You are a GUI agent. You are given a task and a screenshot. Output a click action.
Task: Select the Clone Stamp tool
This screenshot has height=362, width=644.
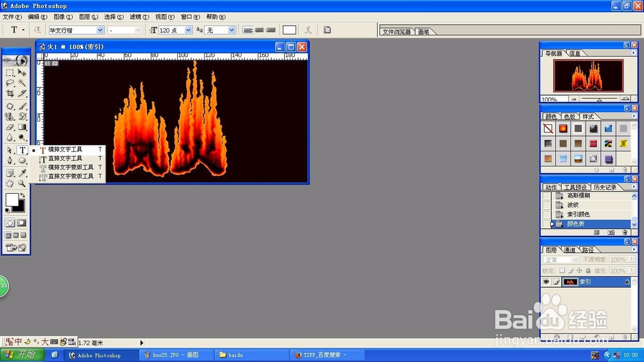pyautogui.click(x=10, y=117)
